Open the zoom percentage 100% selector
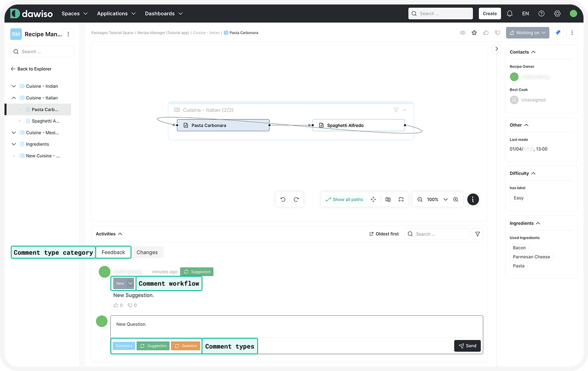This screenshot has height=371, width=588. [x=437, y=199]
